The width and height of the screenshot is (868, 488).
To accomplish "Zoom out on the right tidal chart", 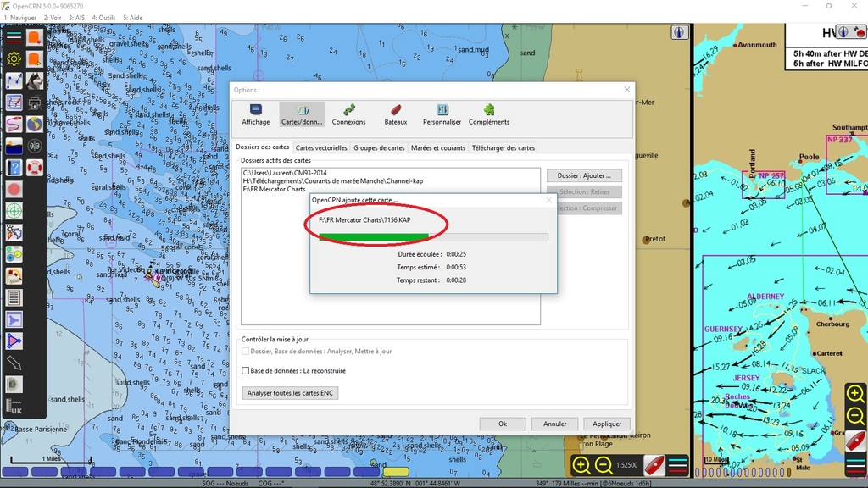I will pos(855,416).
